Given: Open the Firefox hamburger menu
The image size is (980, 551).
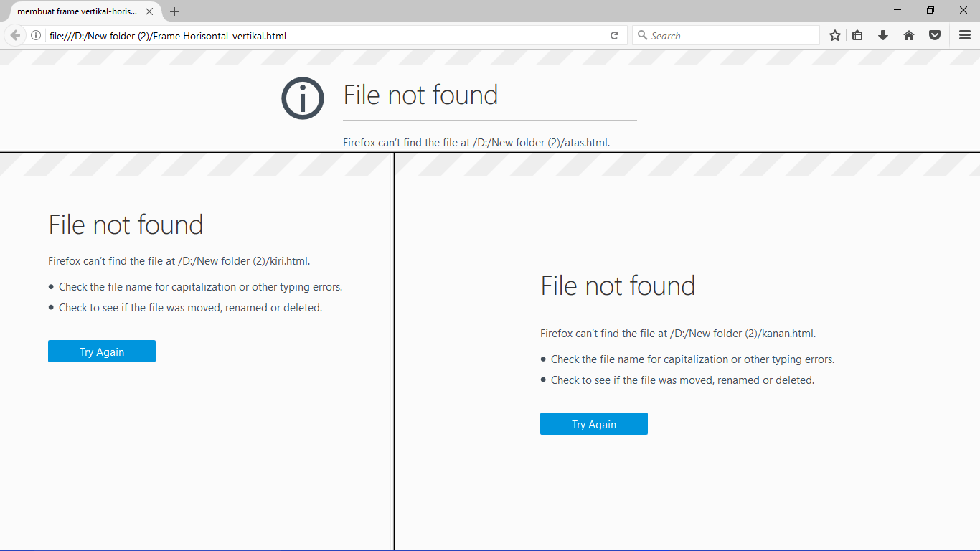Looking at the screenshot, I should pyautogui.click(x=965, y=35).
